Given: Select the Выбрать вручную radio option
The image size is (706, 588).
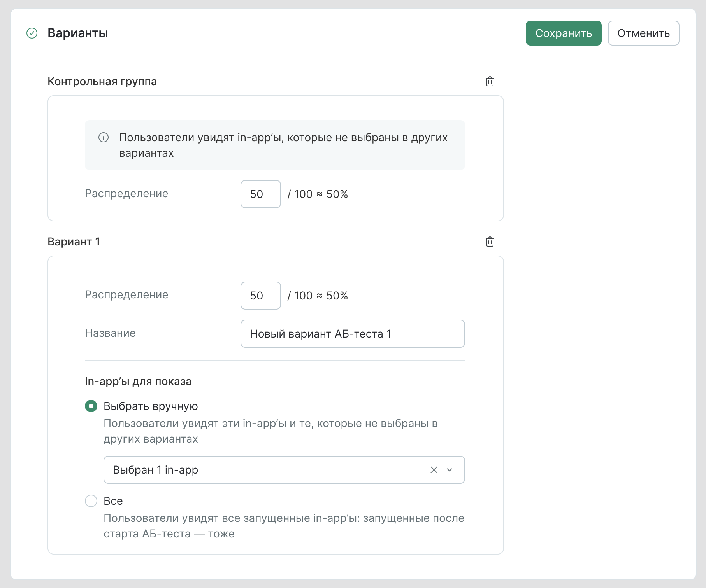Looking at the screenshot, I should pyautogui.click(x=91, y=406).
